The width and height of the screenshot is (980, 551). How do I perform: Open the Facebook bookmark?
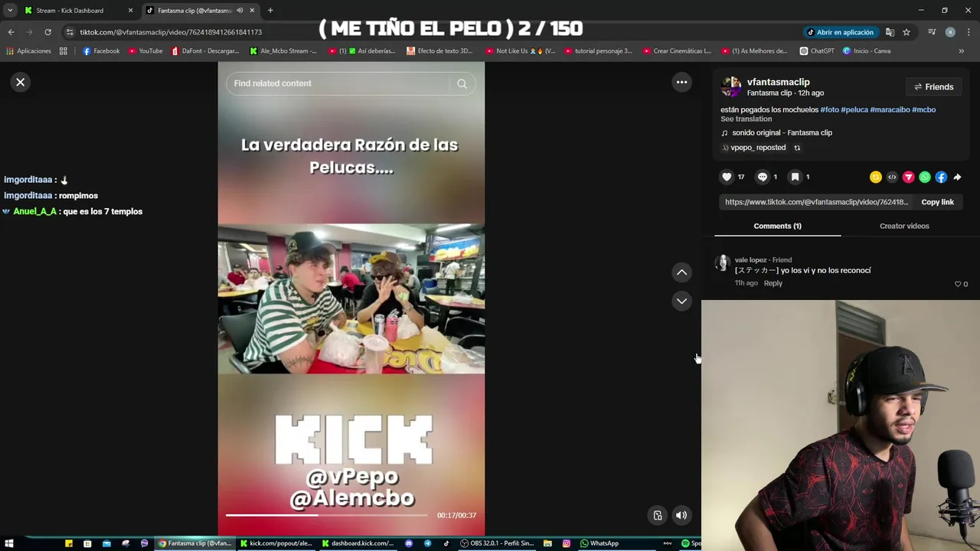click(101, 51)
